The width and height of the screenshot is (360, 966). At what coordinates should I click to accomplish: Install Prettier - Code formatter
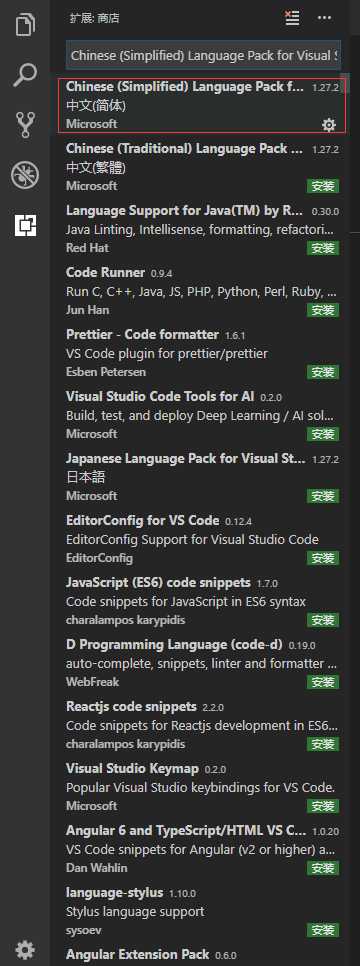[323, 372]
